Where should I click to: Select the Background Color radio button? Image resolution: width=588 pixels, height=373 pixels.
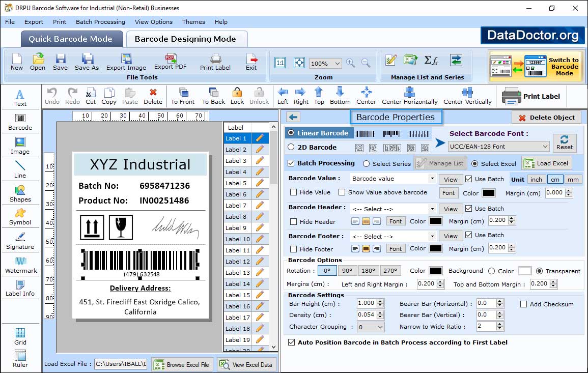tap(492, 271)
